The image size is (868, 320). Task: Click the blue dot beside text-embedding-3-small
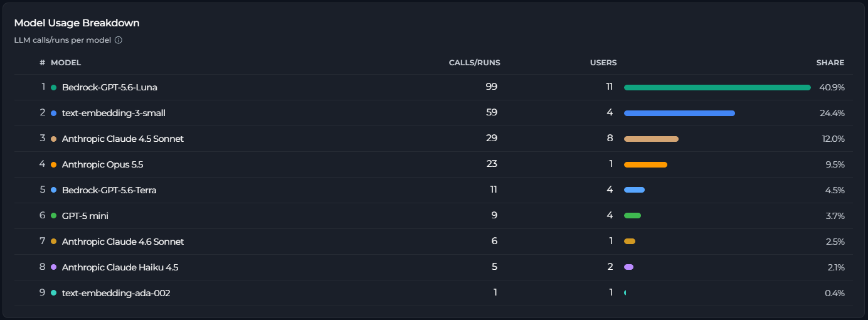tap(54, 113)
